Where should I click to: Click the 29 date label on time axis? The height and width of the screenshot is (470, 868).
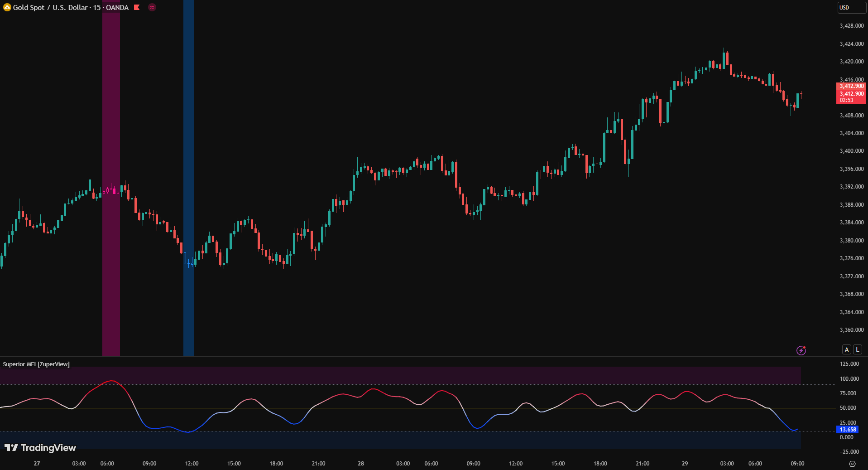point(685,463)
